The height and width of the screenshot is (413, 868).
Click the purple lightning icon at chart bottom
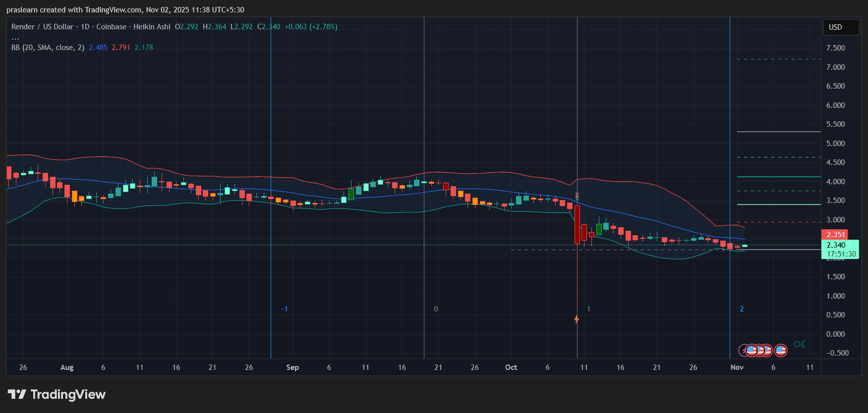[x=743, y=351]
